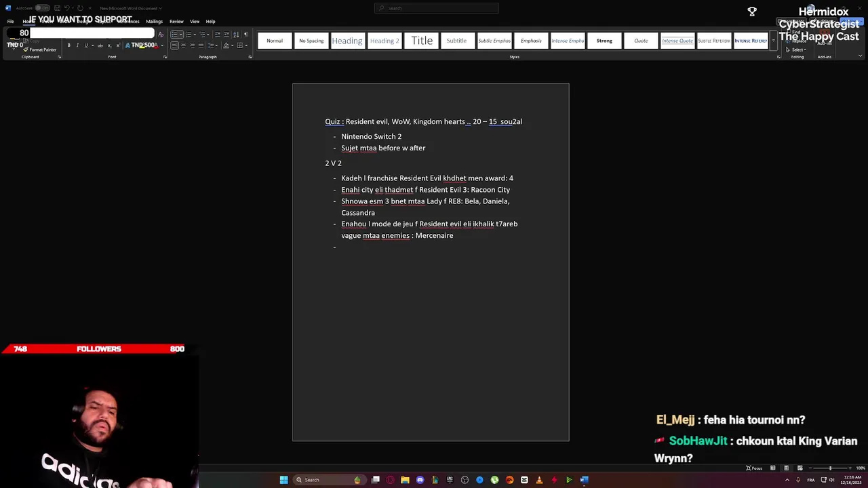Insert a multilevel list
This screenshot has width=868, height=488.
[x=202, y=35]
